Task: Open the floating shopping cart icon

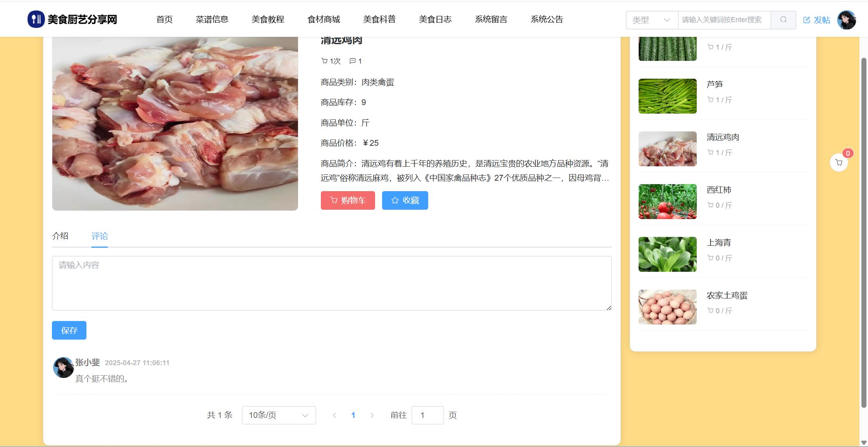Action: pos(839,163)
